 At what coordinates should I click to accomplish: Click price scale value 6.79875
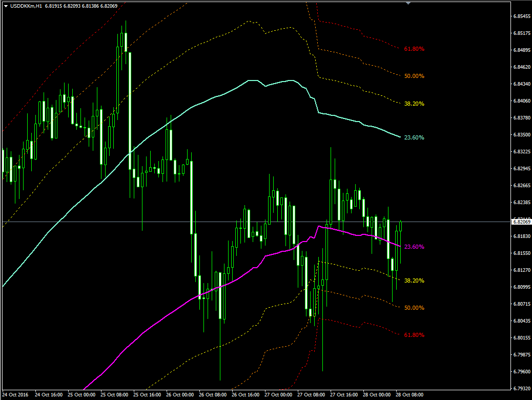click(x=522, y=354)
